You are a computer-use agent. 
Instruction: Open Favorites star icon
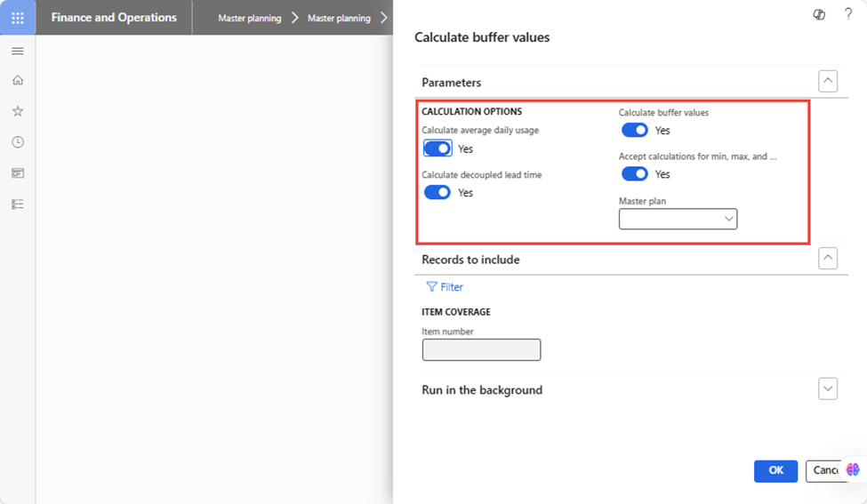pyautogui.click(x=18, y=111)
